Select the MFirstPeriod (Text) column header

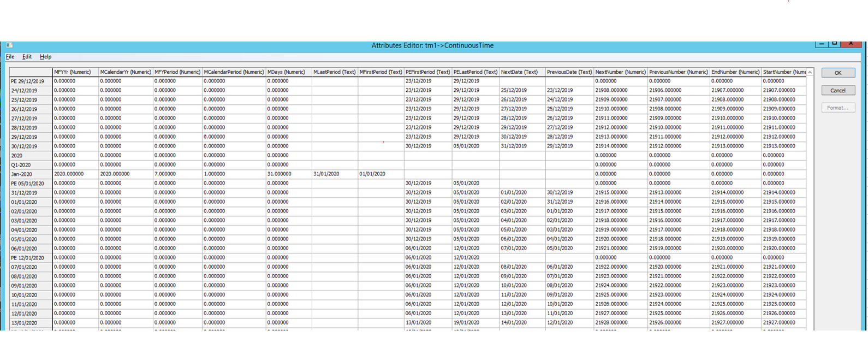[381, 72]
